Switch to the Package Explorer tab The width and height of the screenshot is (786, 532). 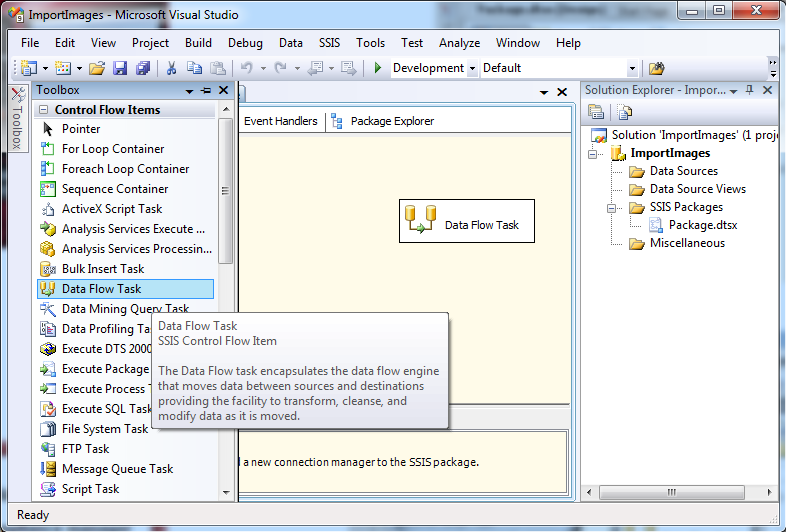click(x=383, y=121)
